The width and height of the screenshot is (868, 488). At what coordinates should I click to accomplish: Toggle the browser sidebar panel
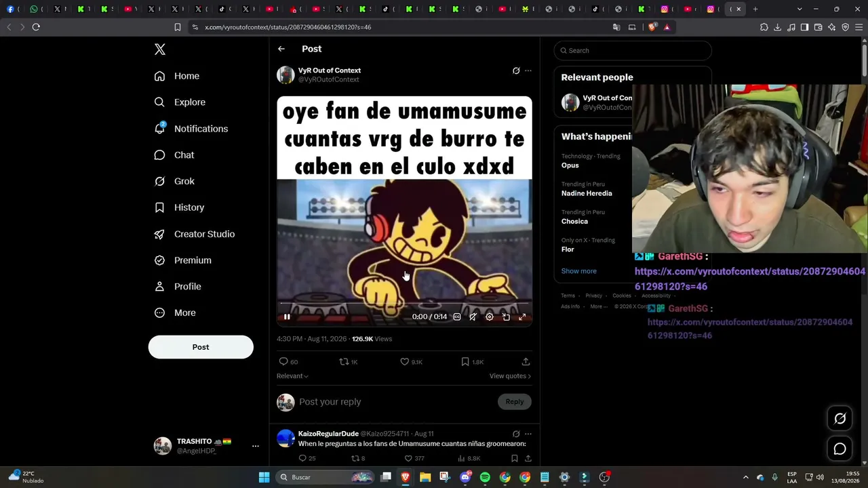click(805, 27)
